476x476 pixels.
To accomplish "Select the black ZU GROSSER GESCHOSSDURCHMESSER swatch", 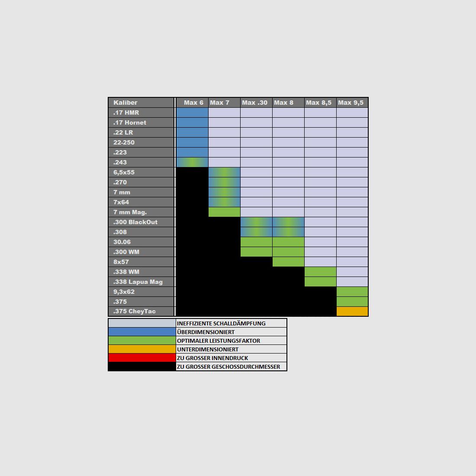I will pyautogui.click(x=142, y=367).
